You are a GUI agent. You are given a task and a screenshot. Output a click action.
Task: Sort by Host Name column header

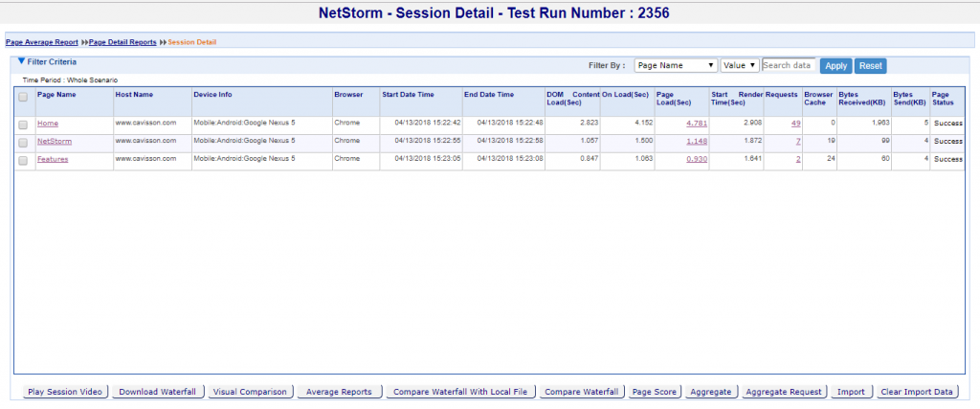[134, 95]
